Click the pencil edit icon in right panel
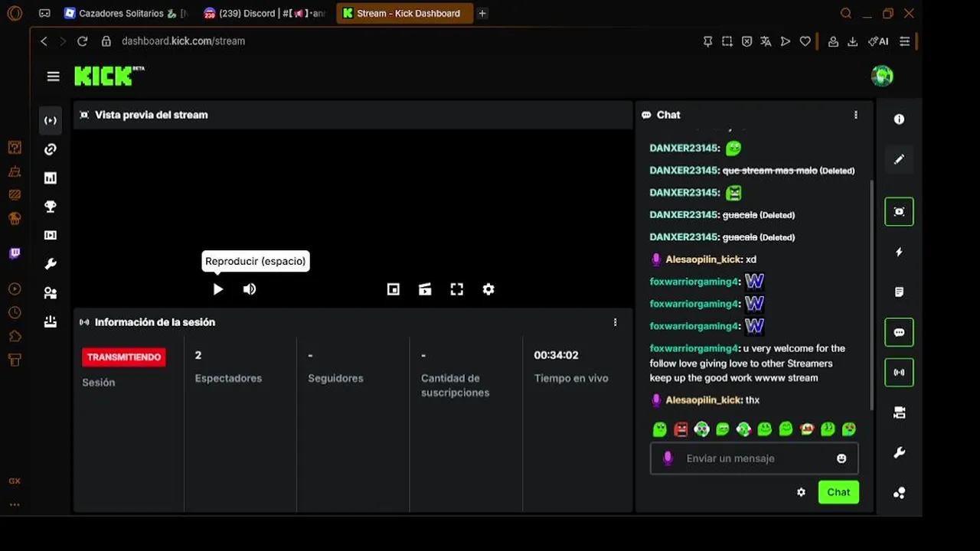 900,159
